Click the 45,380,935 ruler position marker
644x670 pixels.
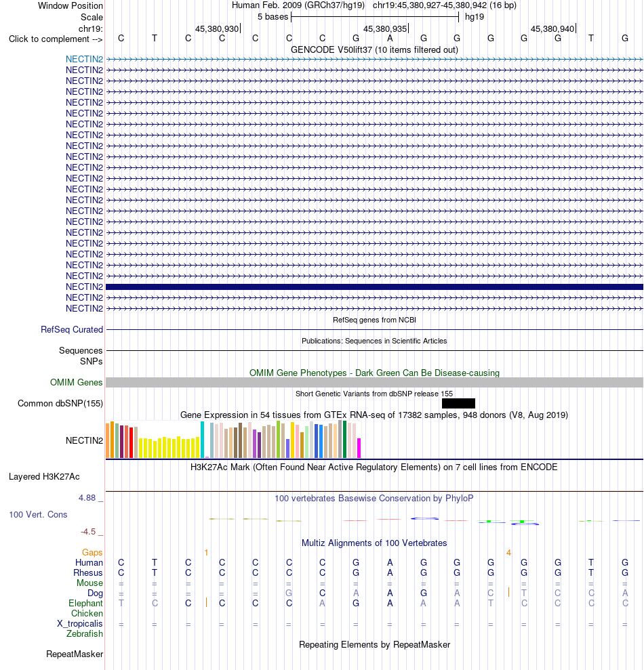385,28
